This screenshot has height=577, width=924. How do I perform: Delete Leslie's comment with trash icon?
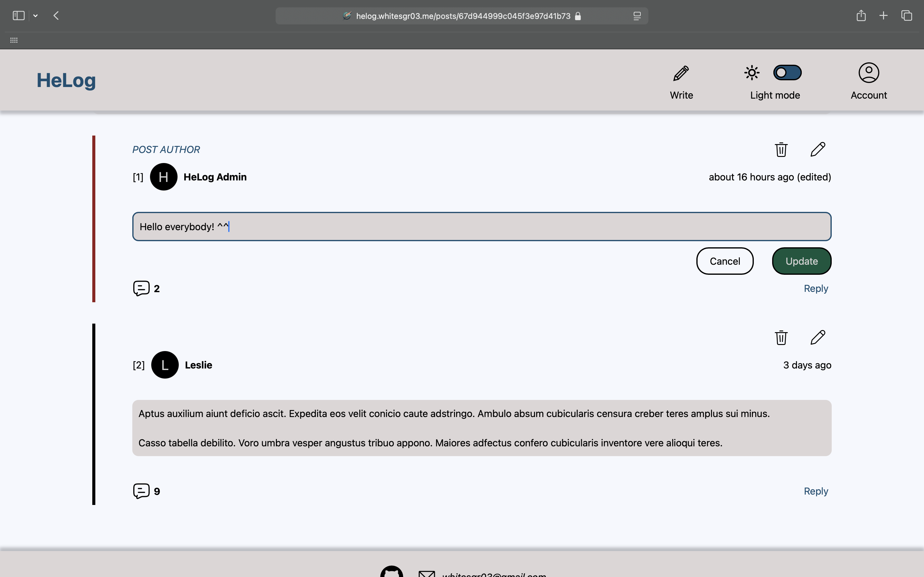pyautogui.click(x=781, y=337)
